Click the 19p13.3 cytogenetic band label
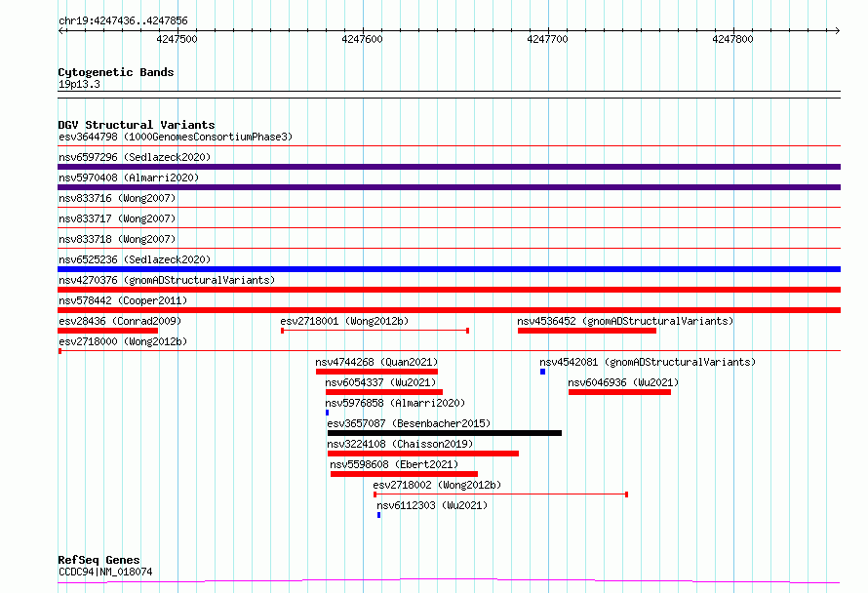 point(79,84)
